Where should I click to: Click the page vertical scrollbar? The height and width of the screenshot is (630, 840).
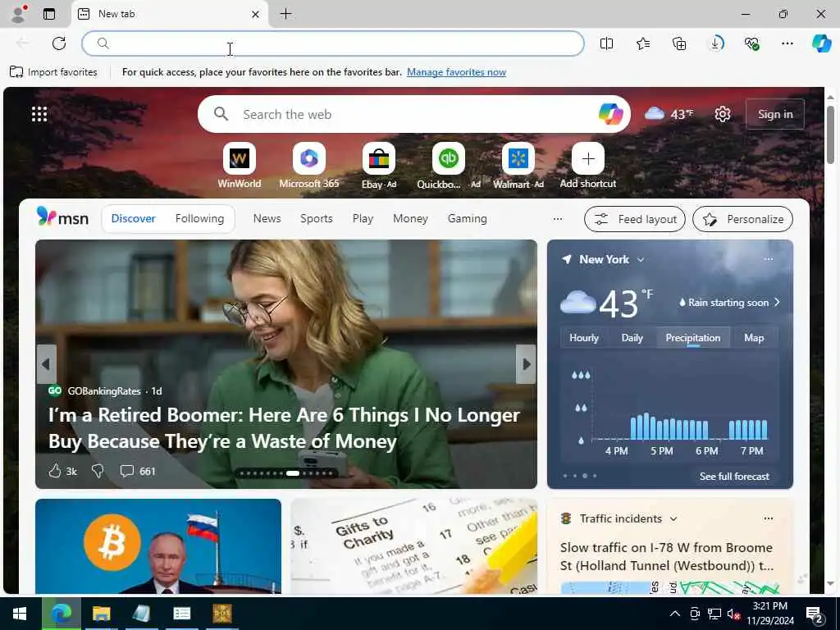tap(830, 135)
